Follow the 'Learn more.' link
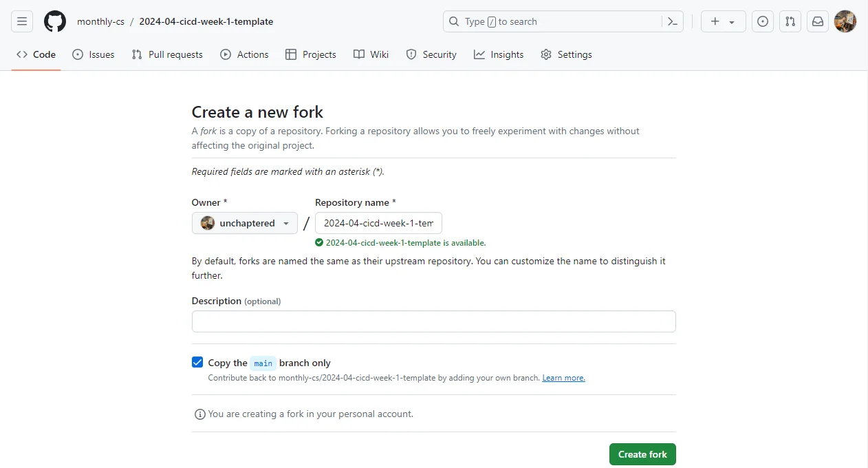The image size is (868, 468). tap(563, 378)
